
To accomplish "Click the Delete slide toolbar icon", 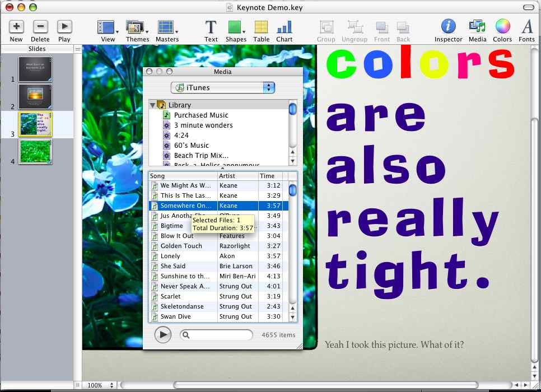I will [x=40, y=27].
